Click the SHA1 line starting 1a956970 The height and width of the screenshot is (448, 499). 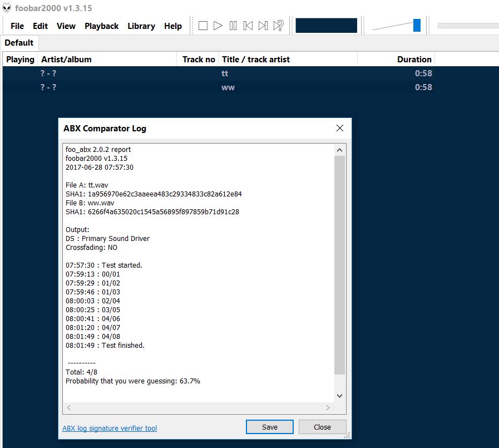click(154, 194)
